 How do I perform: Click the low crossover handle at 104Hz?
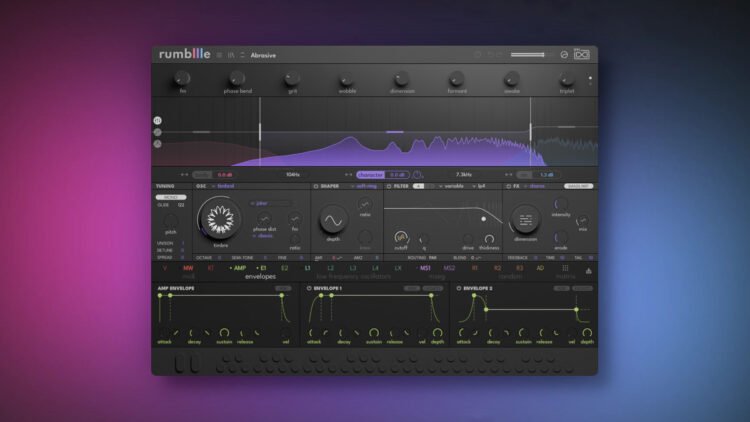coord(260,132)
